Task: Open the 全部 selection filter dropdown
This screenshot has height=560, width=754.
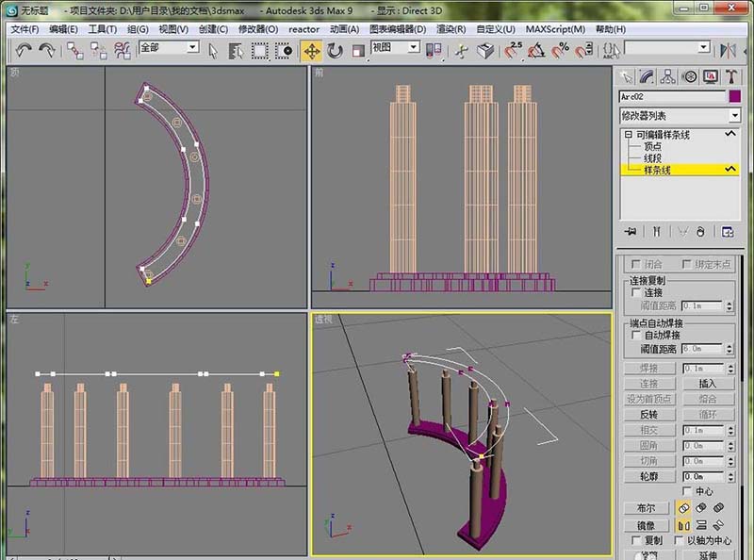Action: click(x=193, y=47)
